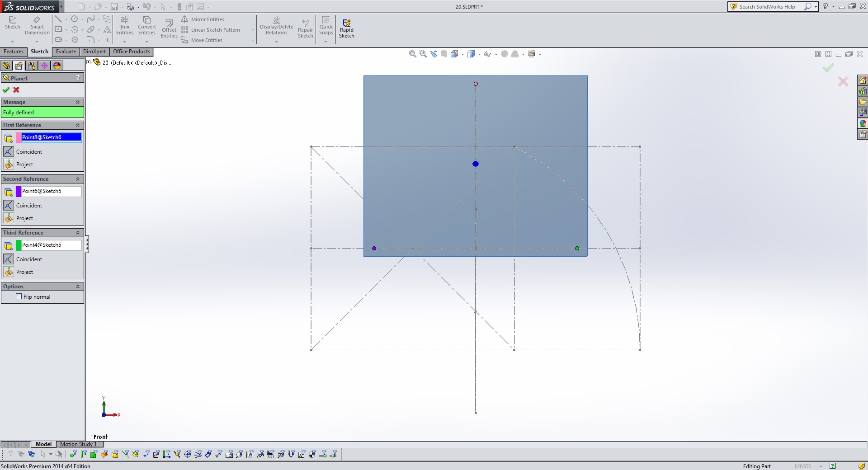
Task: Click Rapid Sketch tool
Action: pos(347,28)
